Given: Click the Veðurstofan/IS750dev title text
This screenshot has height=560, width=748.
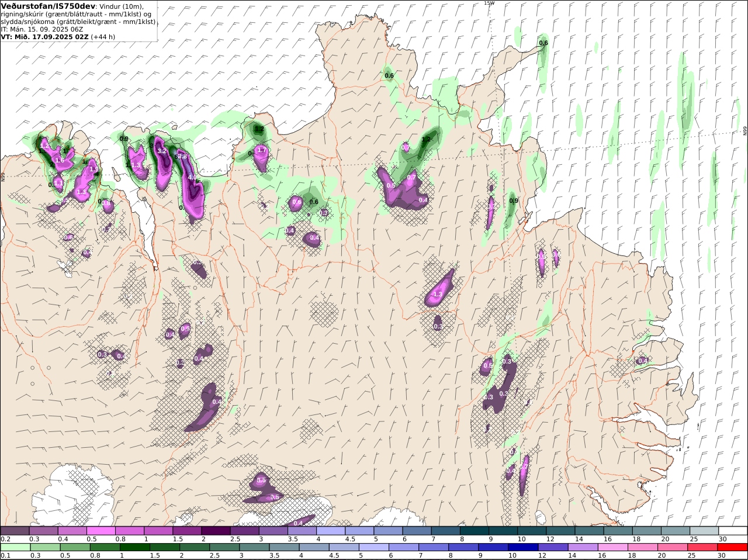Looking at the screenshot, I should (48, 6).
